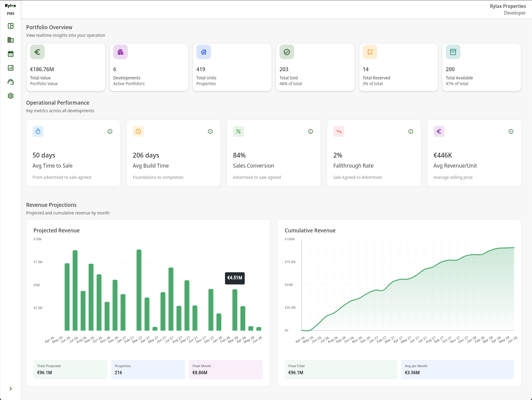
Task: Open Settings via the gear icon
Action: coord(11,96)
